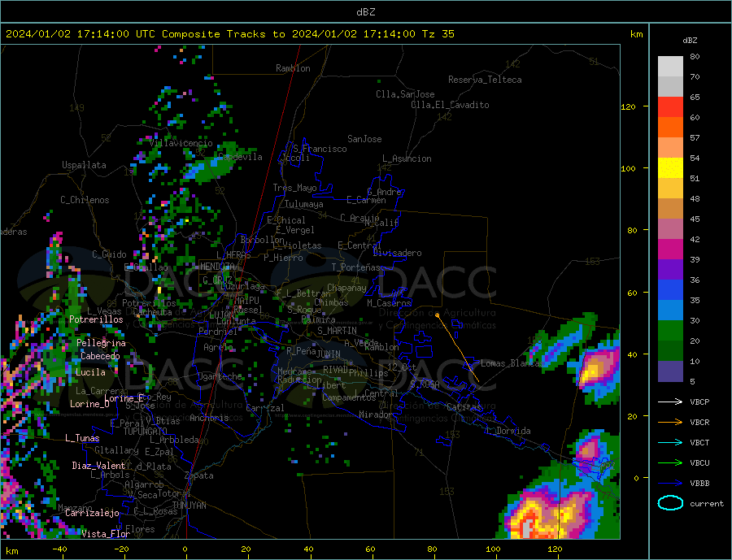Click the L_Tunas label
Image resolution: width=732 pixels, height=560 pixels.
coord(82,438)
